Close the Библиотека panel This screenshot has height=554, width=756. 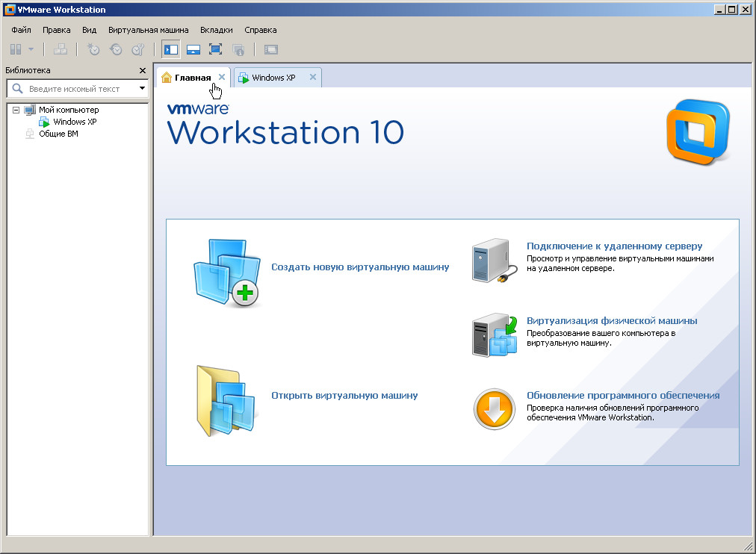pyautogui.click(x=142, y=70)
